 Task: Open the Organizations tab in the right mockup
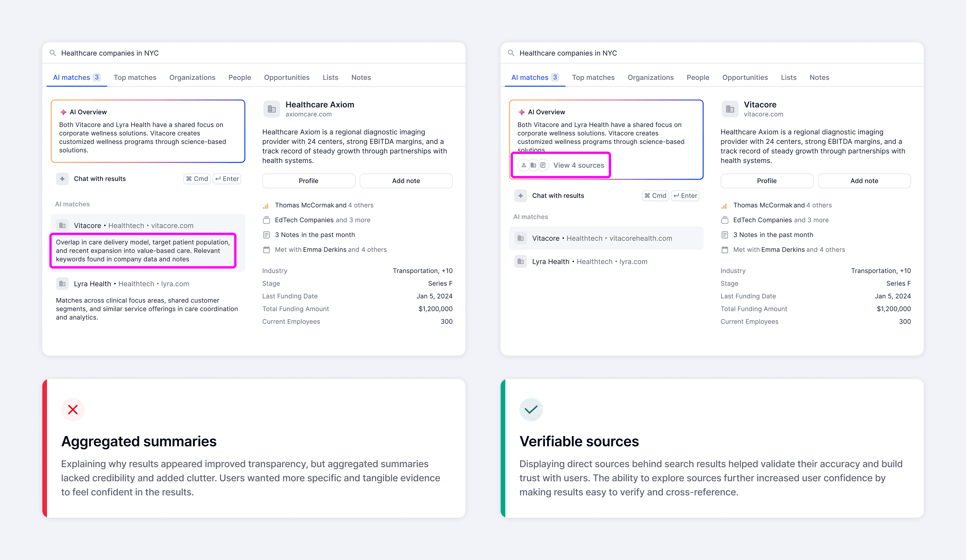click(650, 78)
